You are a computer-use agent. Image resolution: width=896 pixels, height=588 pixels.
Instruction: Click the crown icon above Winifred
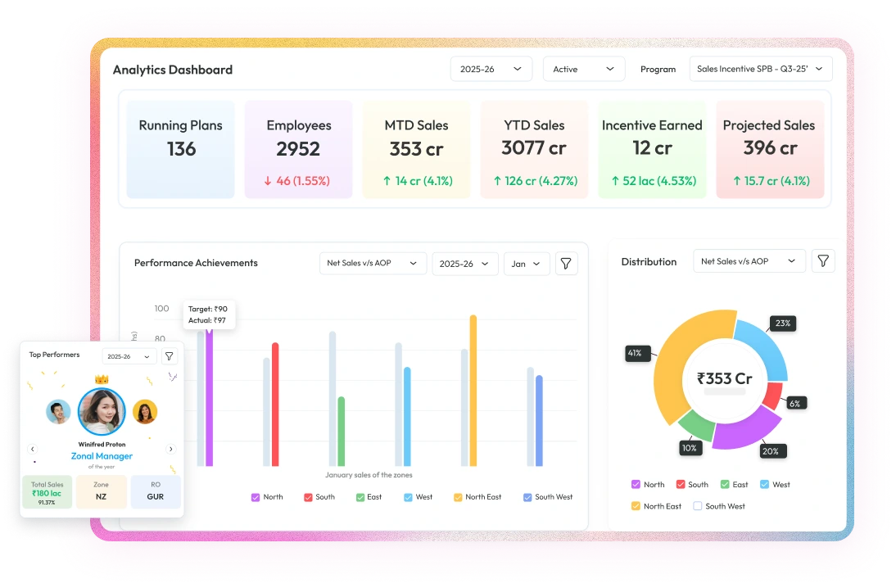click(x=102, y=379)
